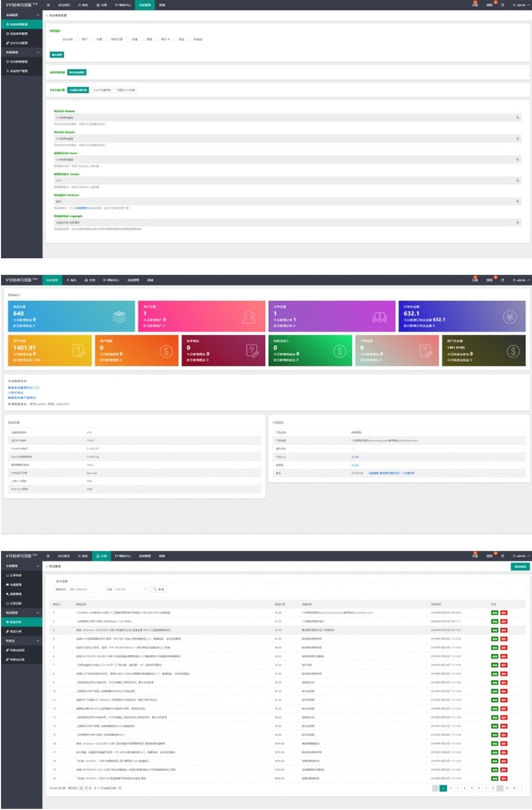Click the green button in product row 1

click(494, 613)
